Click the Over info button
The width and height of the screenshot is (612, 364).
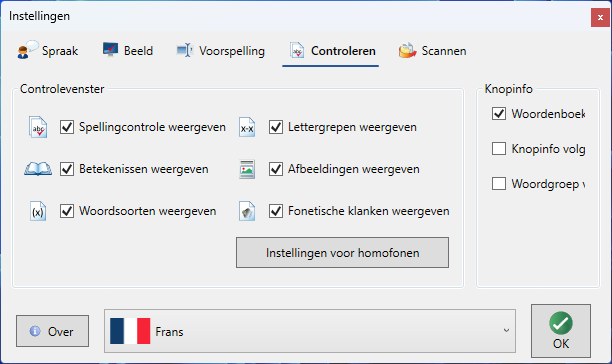tap(52, 331)
